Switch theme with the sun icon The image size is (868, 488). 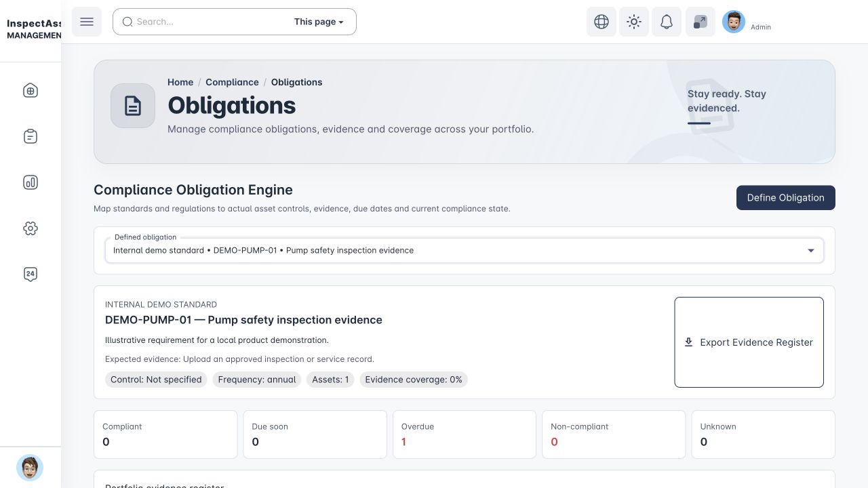click(634, 22)
